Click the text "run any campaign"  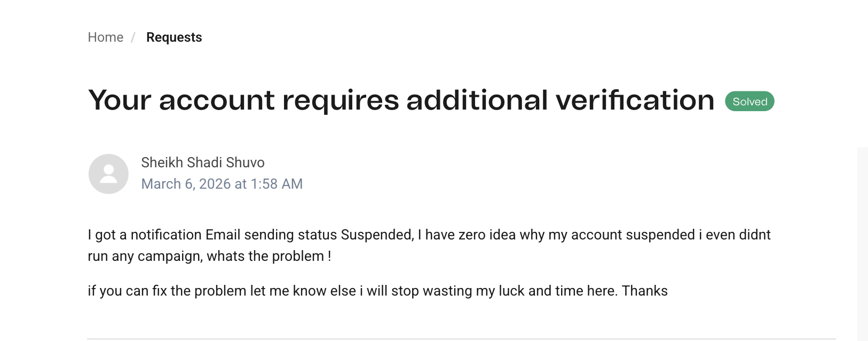tap(145, 256)
